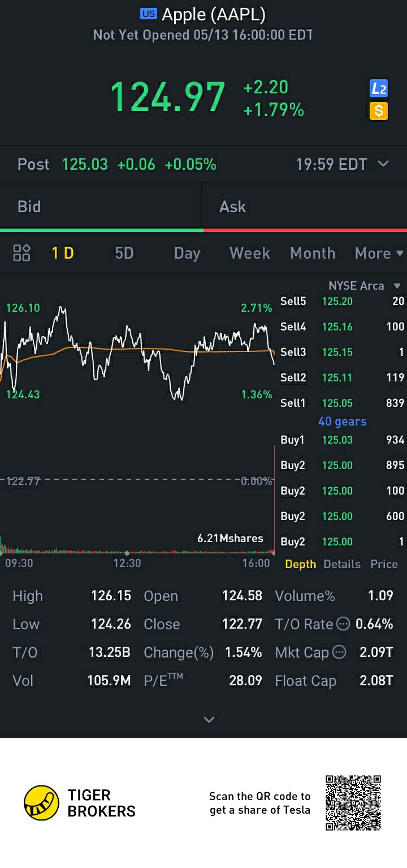Viewport: 407px width, 868px height.
Task: Tap the Volume% 1.09 value
Action: click(x=380, y=596)
